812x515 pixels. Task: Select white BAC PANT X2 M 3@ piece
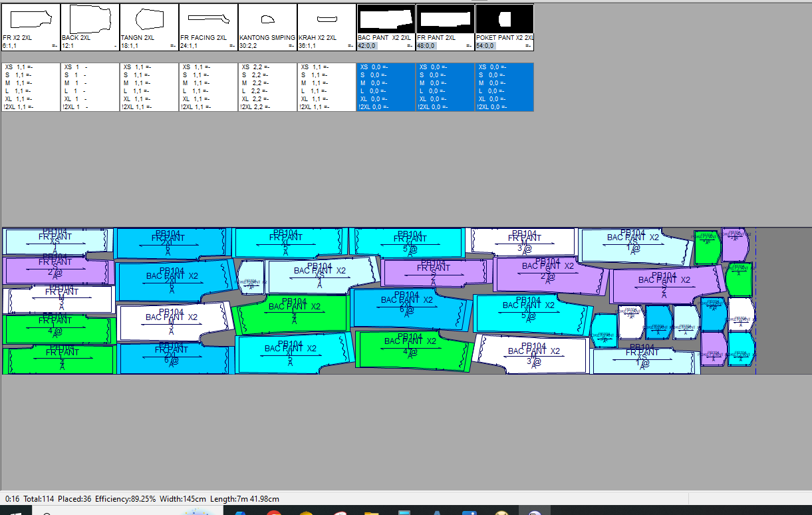pos(532,354)
